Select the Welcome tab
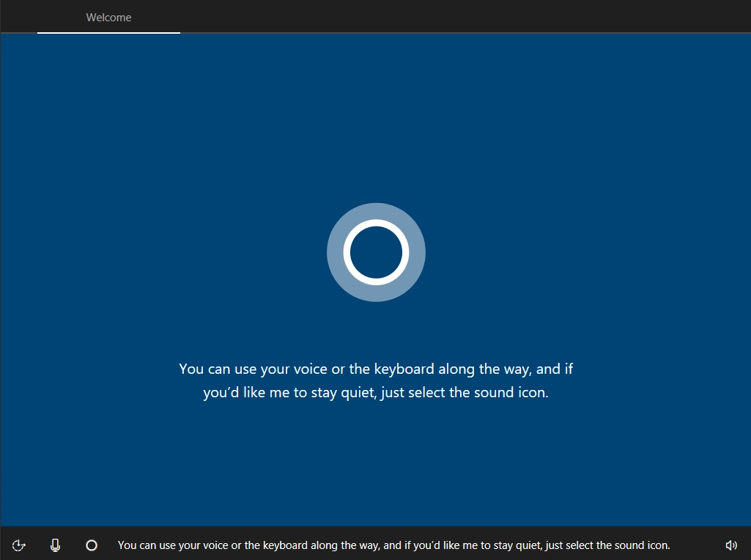Viewport: 751px width, 560px height. tap(108, 18)
